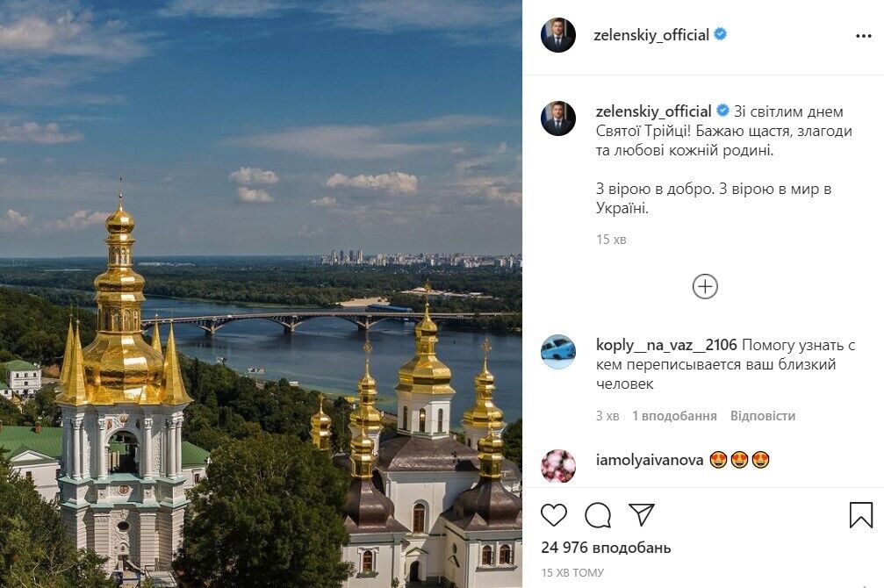884x588 pixels.
Task: Click zelenskiy_official verified badge in the header
Action: point(718,35)
